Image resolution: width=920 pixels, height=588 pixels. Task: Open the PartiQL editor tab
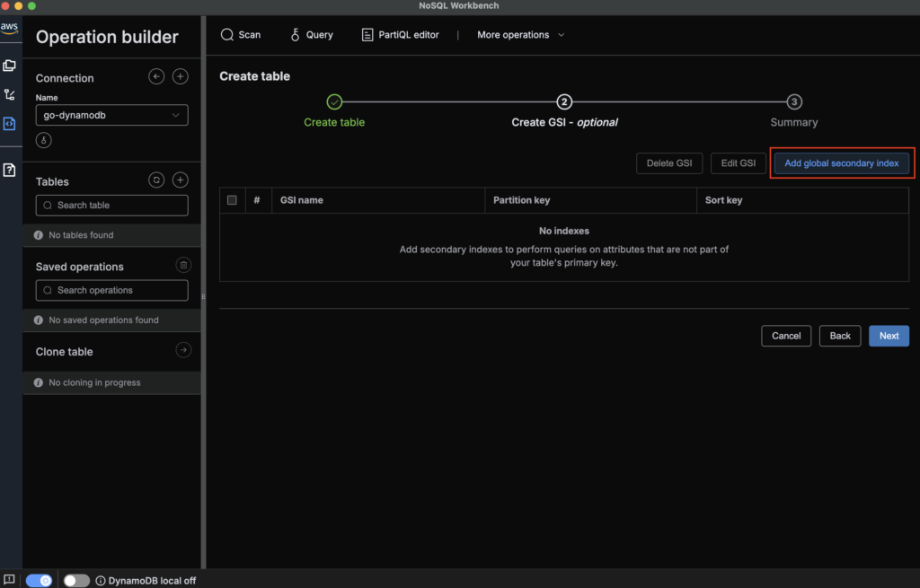(x=400, y=35)
